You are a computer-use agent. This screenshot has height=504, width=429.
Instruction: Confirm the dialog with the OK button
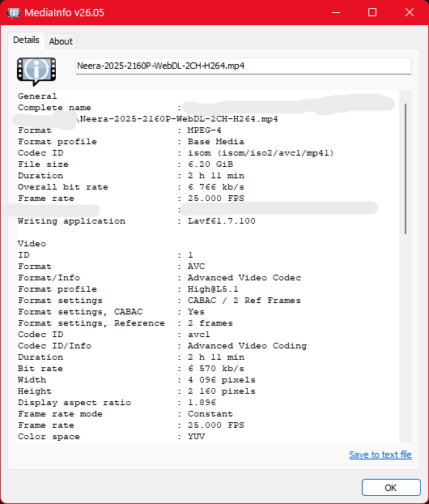pyautogui.click(x=391, y=488)
